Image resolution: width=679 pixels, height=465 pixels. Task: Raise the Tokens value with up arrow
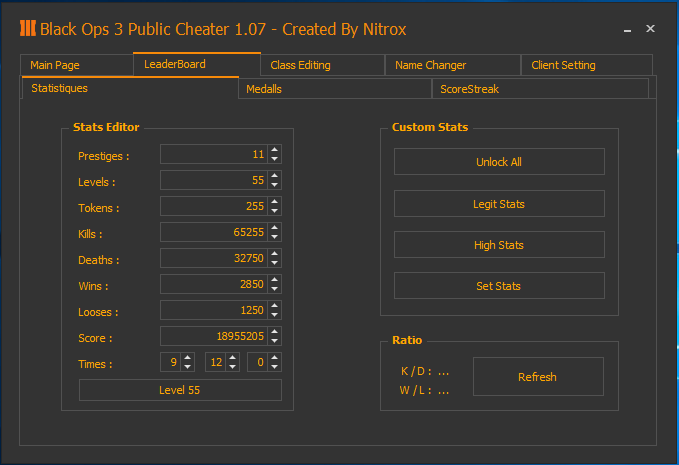[x=275, y=202]
